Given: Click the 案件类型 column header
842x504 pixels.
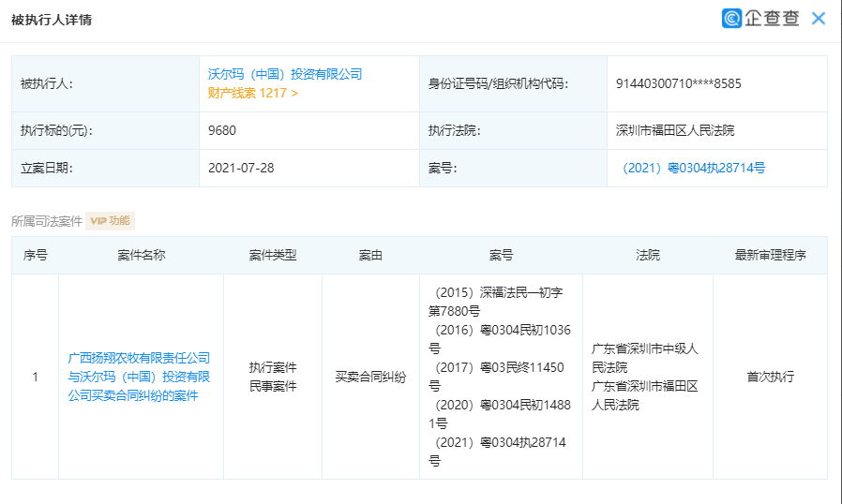Looking at the screenshot, I should pos(273,255).
